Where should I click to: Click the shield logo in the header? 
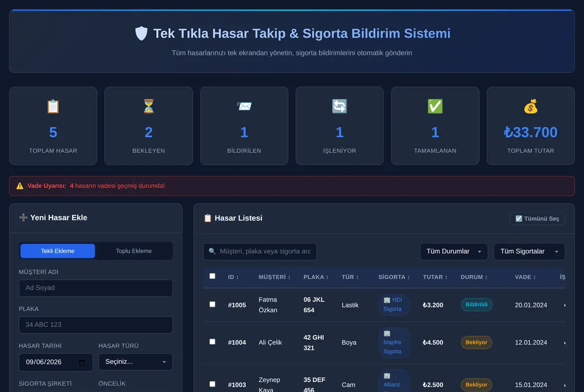[141, 34]
